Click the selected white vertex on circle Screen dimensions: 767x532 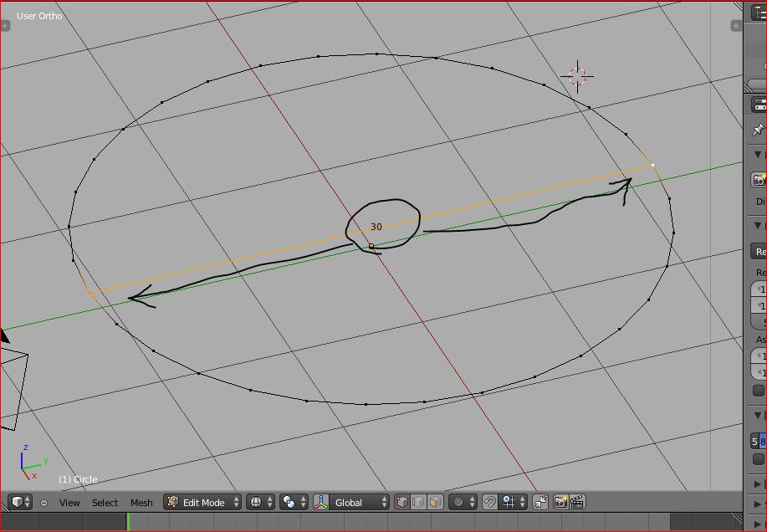pyautogui.click(x=653, y=166)
